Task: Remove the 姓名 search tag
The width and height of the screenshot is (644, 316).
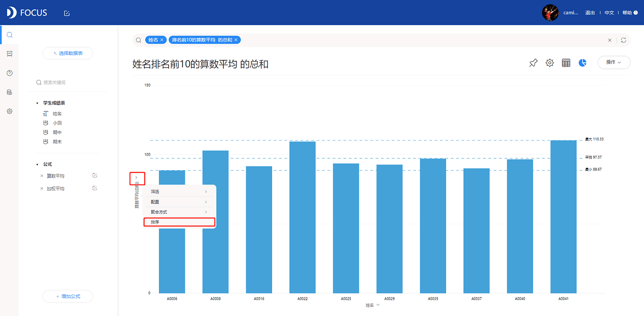Action: tap(162, 40)
